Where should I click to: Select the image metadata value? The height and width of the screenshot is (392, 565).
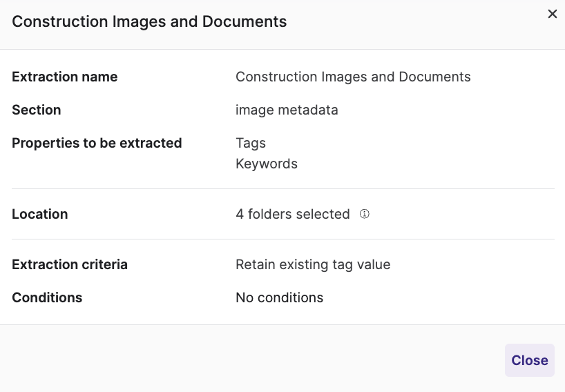coord(287,110)
